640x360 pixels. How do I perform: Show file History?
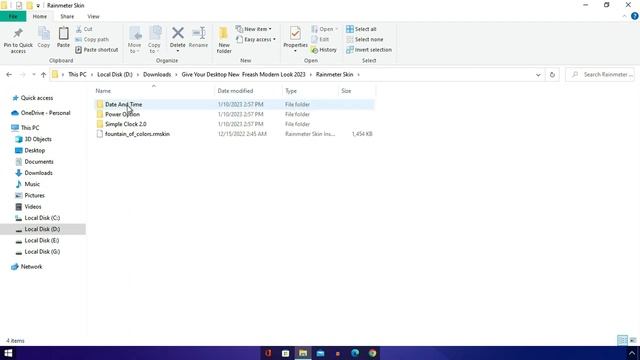324,50
